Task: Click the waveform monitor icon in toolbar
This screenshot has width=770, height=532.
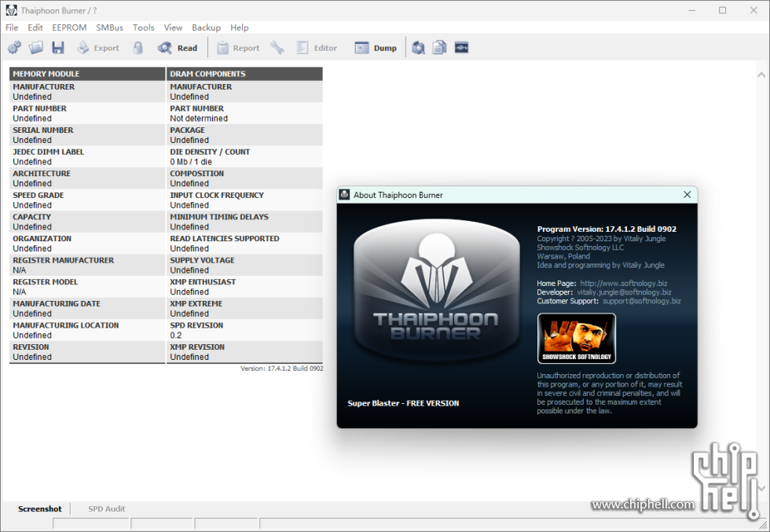Action: (461, 48)
